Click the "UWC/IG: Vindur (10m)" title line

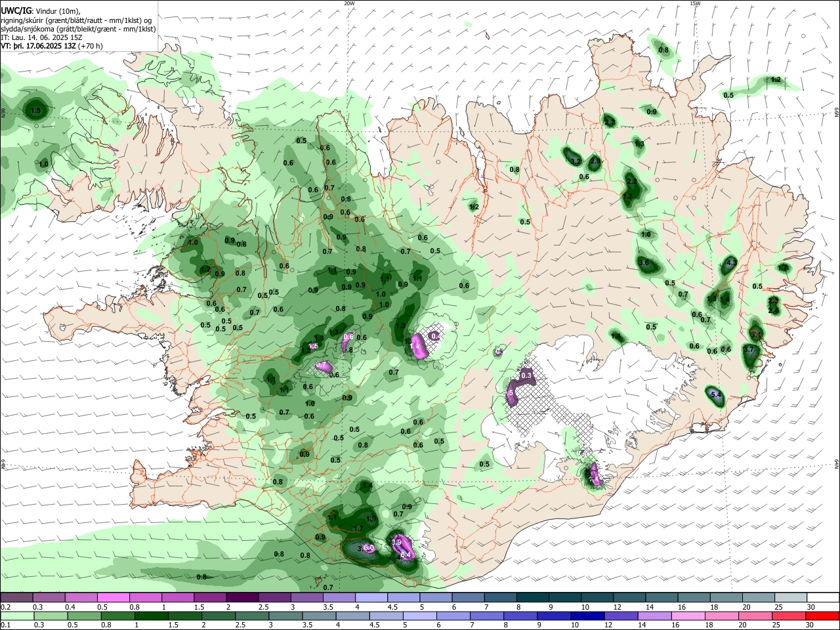click(41, 10)
